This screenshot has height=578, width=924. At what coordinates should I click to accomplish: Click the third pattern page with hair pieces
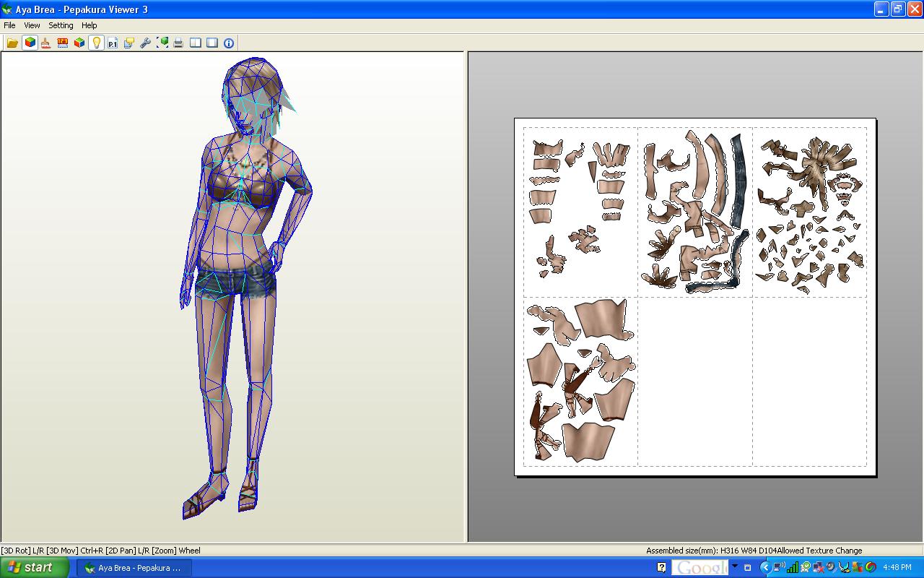click(809, 212)
